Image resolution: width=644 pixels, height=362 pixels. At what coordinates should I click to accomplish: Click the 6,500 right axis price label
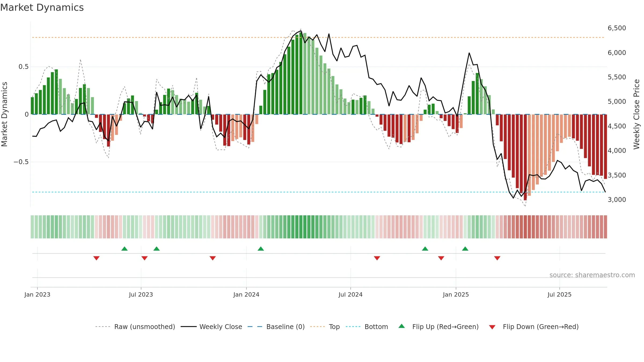617,28
